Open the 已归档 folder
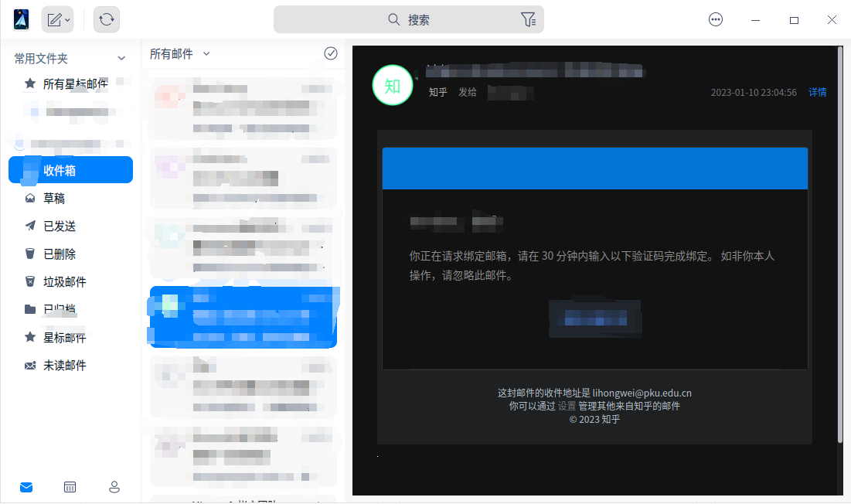851x504 pixels. click(x=60, y=309)
